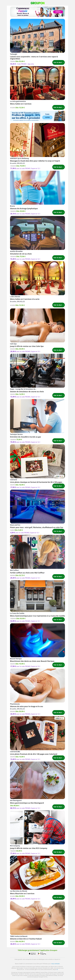Click Voir le deal for AviaSim flight simulation
Viewport: 75px width, 980px height.
(58, 258)
